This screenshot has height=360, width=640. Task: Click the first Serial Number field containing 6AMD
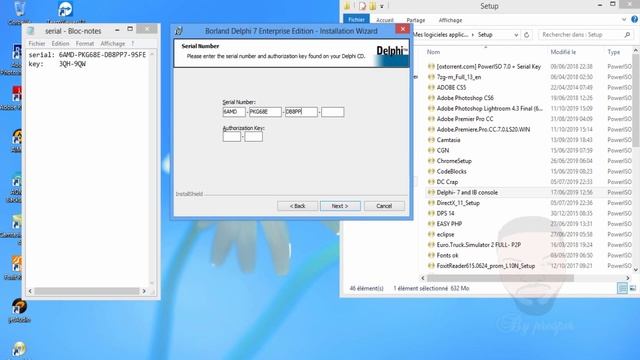pyautogui.click(x=234, y=112)
